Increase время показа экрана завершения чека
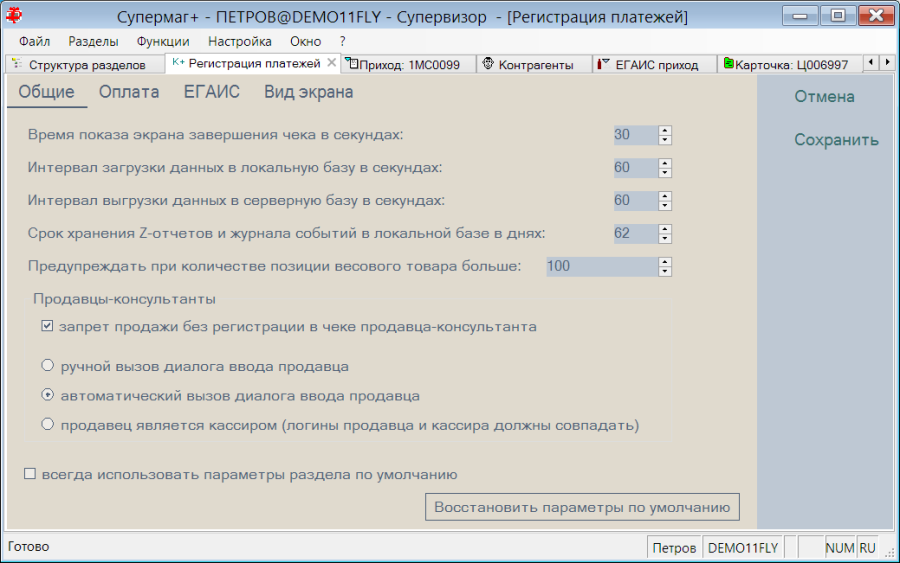The height and width of the screenshot is (563, 900). click(665, 130)
